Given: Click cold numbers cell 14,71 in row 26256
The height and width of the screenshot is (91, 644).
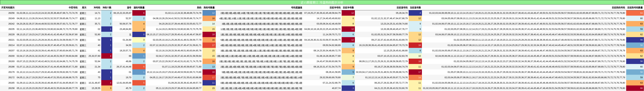Looking at the screenshot, I should pos(97,13).
